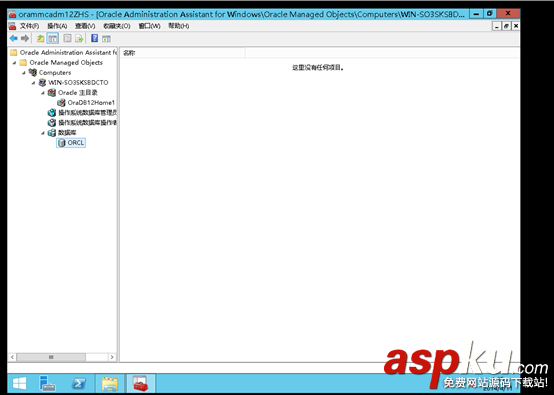Open the 窗口(W) menu
Viewport: 554px width, 395px height.
pos(149,26)
